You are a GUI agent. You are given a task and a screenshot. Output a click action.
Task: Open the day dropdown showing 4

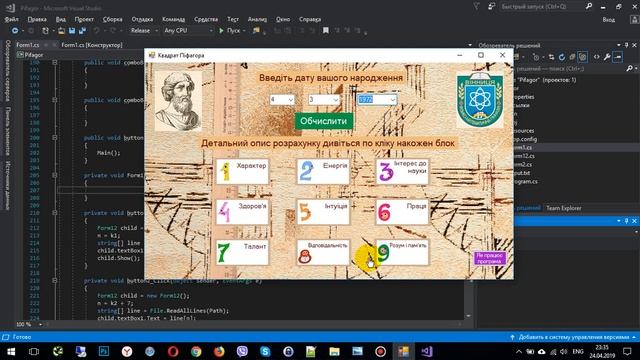[282, 100]
